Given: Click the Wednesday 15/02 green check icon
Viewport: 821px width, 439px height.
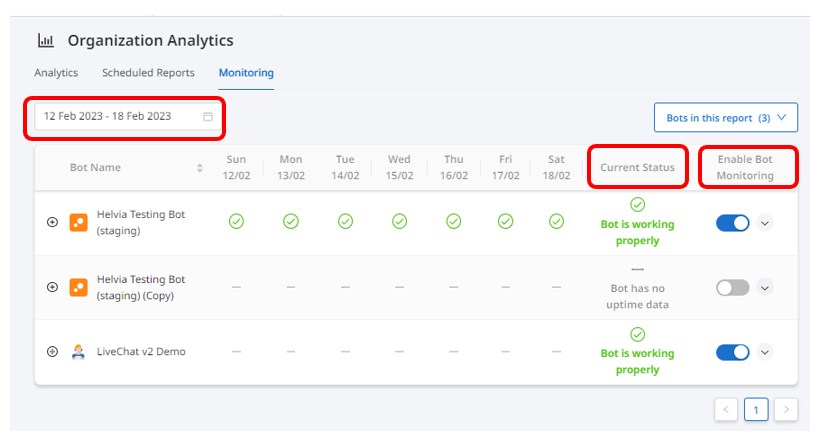Looking at the screenshot, I should tap(400, 222).
